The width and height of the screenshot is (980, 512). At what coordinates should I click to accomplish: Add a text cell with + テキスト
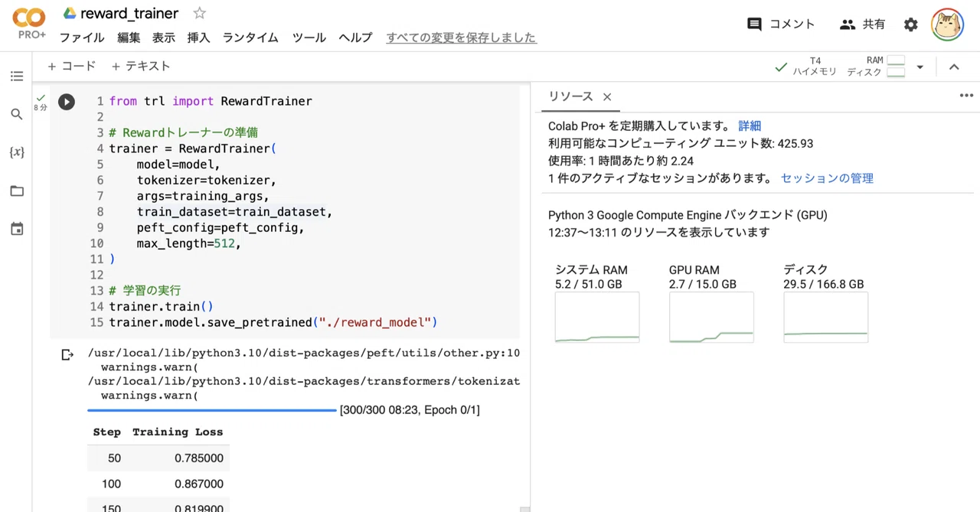141,67
